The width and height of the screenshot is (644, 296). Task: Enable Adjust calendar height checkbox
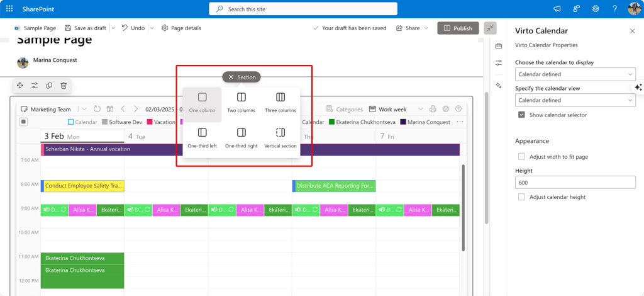pyautogui.click(x=521, y=197)
